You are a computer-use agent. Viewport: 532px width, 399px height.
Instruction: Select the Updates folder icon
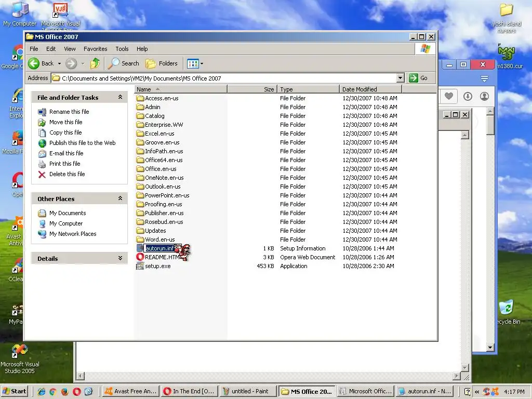tap(140, 230)
